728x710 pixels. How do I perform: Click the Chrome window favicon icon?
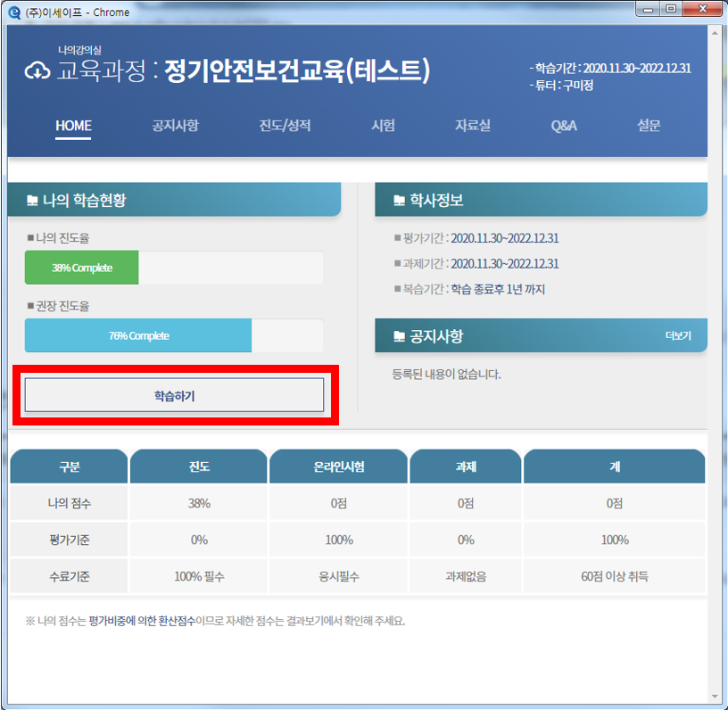click(x=13, y=12)
